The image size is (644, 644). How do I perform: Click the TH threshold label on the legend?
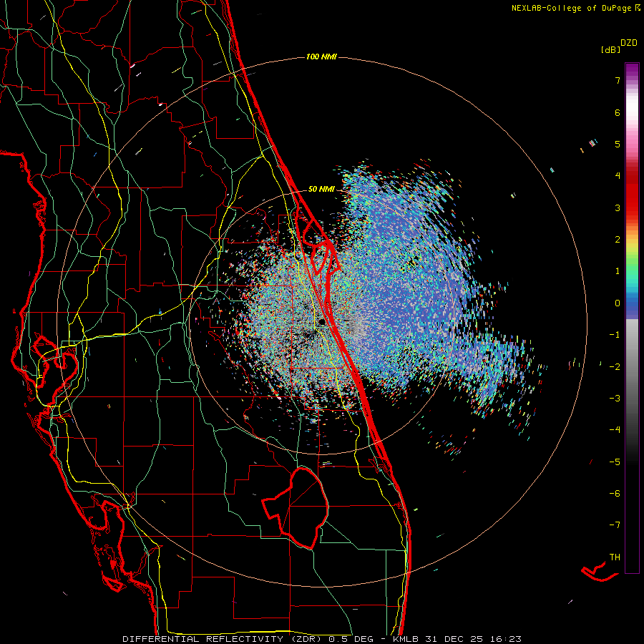pyautogui.click(x=615, y=557)
